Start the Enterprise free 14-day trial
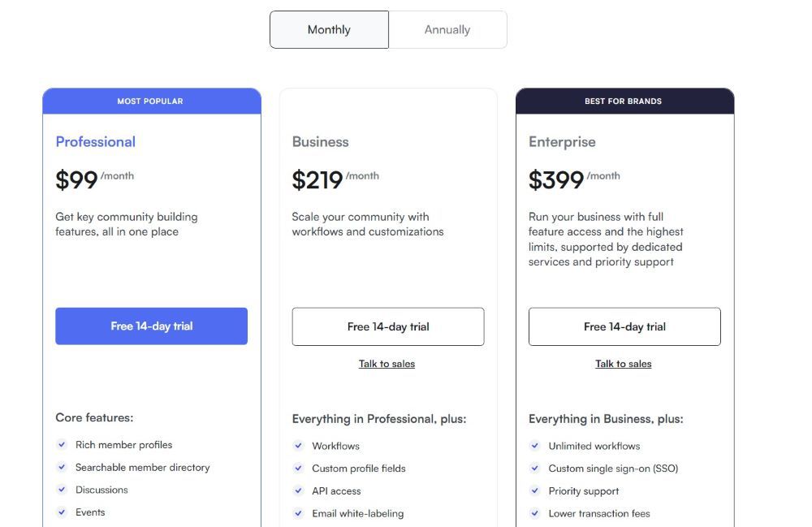812x527 pixels. pyautogui.click(x=624, y=326)
